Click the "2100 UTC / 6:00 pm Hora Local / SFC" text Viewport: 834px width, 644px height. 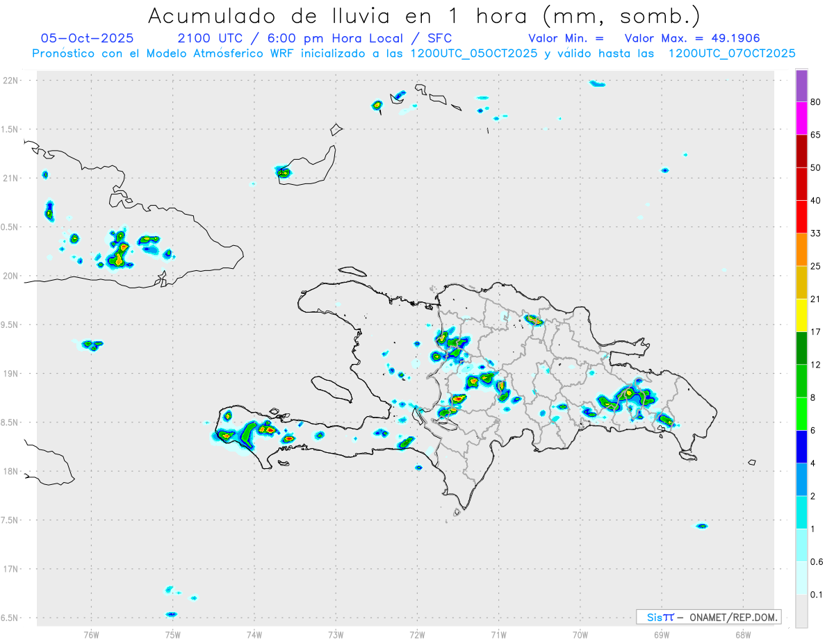pyautogui.click(x=315, y=38)
